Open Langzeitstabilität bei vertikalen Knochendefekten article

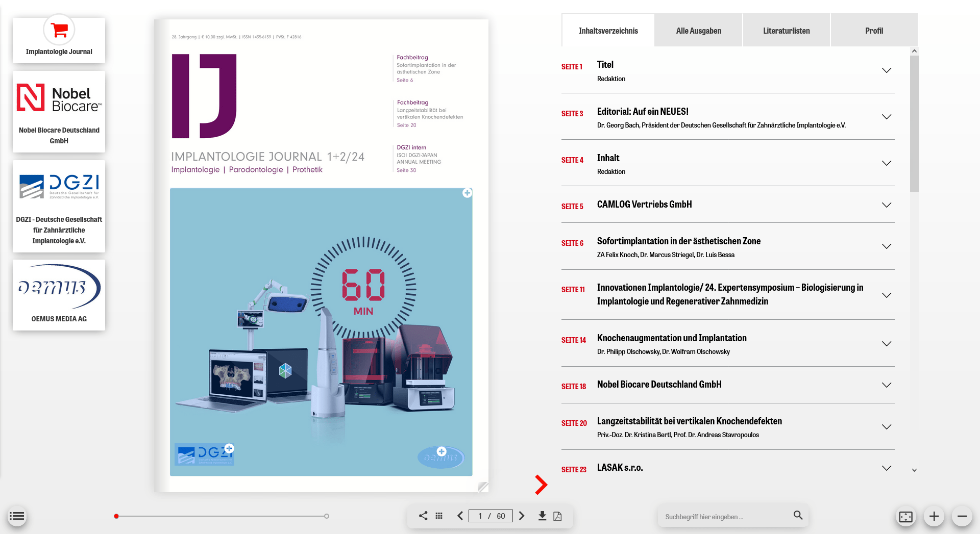pyautogui.click(x=690, y=421)
